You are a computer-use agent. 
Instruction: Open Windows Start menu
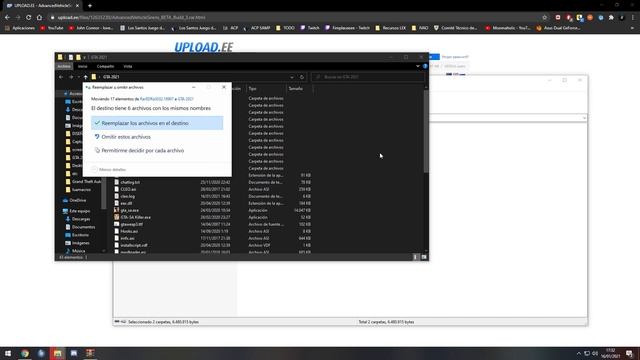tap(8, 353)
